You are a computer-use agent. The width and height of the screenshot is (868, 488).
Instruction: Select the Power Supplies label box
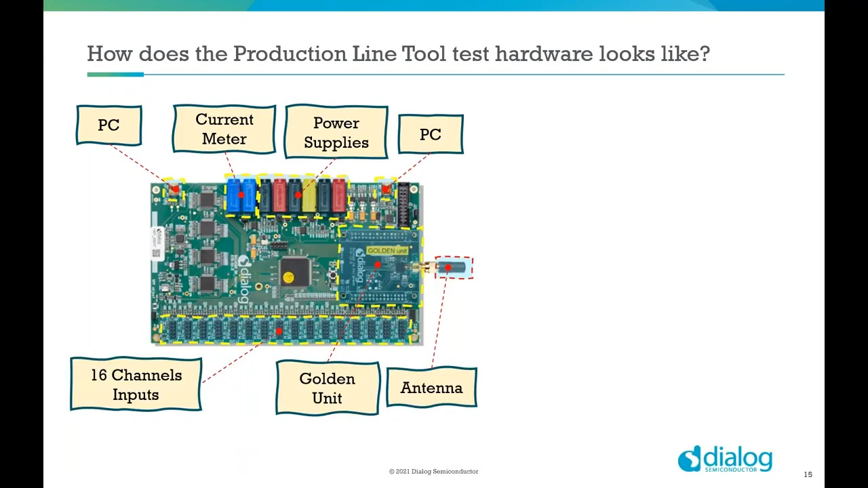pos(336,132)
